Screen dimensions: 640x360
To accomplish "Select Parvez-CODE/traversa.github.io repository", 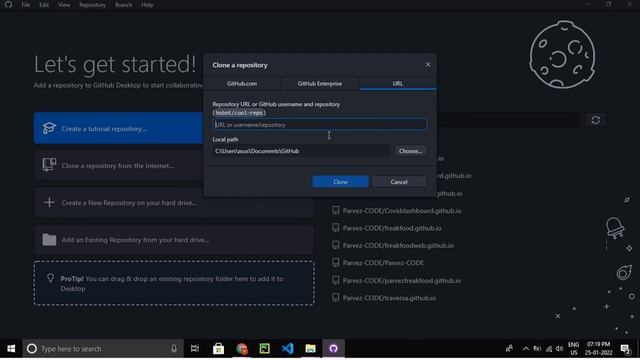I will [389, 298].
